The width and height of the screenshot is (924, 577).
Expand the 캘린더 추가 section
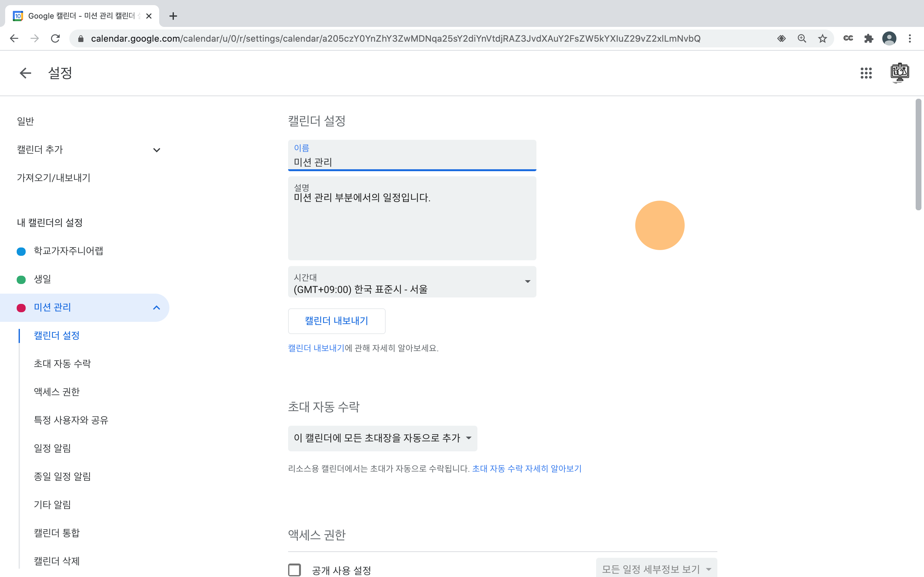point(156,150)
